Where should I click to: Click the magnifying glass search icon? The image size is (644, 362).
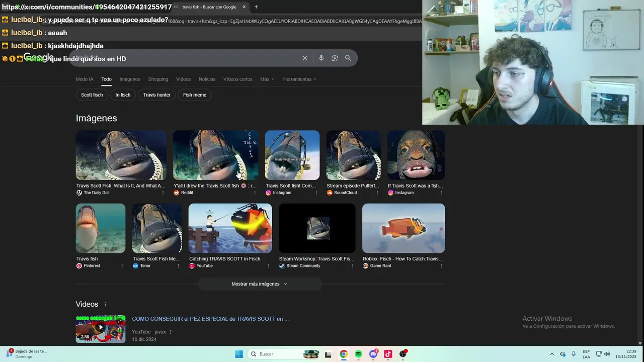click(x=348, y=58)
